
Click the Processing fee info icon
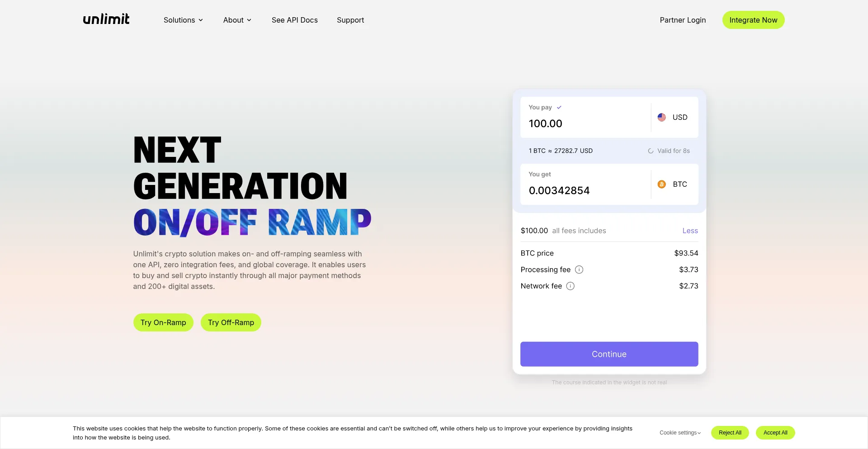click(579, 269)
